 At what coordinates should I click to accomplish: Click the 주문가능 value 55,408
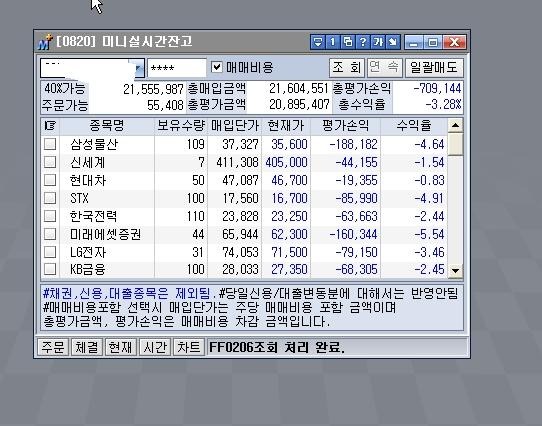(x=165, y=105)
